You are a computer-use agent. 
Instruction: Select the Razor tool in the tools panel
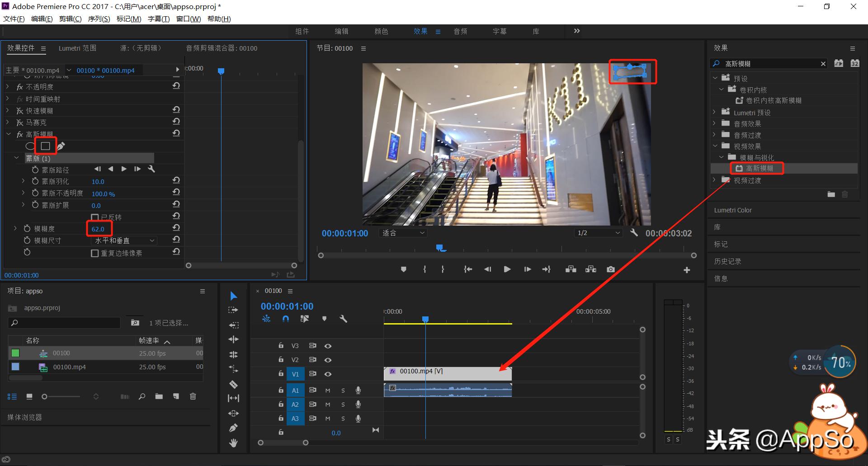pos(233,384)
